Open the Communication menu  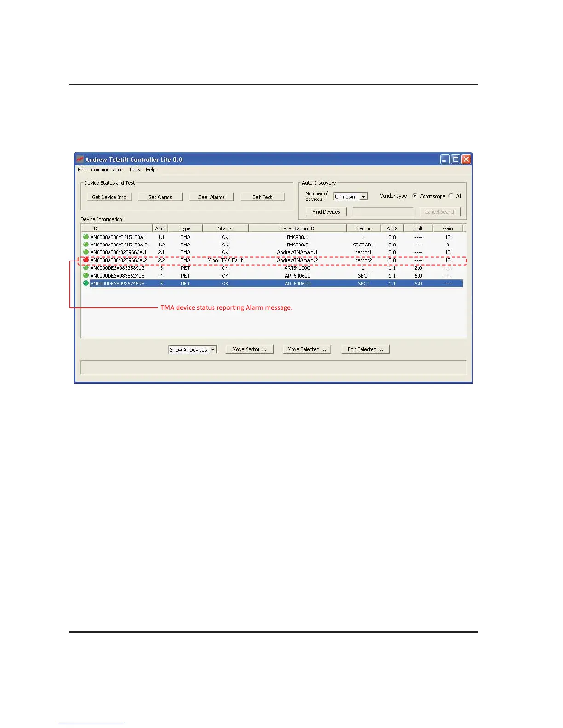tap(107, 170)
